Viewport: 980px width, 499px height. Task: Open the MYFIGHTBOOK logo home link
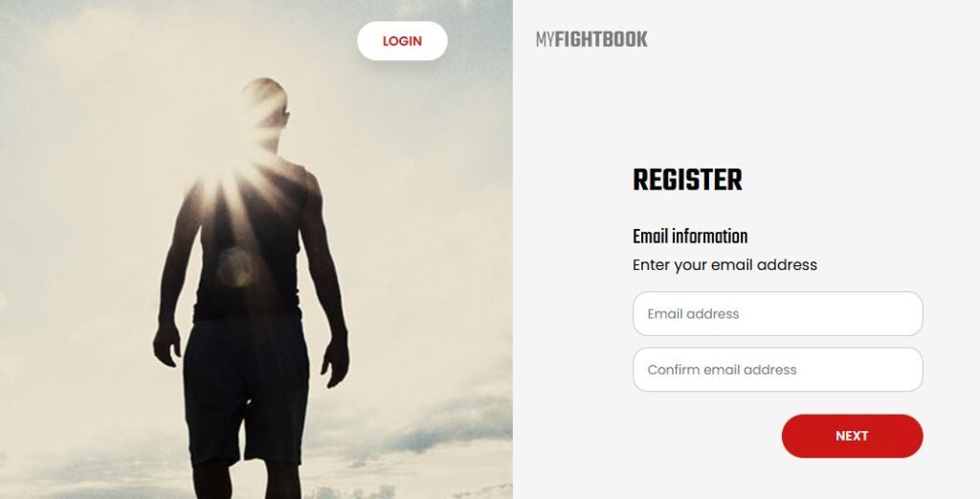point(591,39)
